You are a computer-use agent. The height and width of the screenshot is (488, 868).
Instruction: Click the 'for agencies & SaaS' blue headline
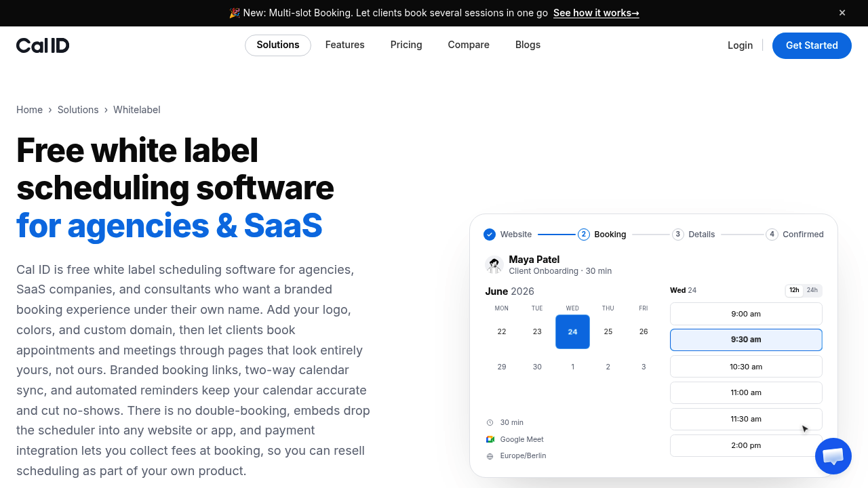click(170, 226)
